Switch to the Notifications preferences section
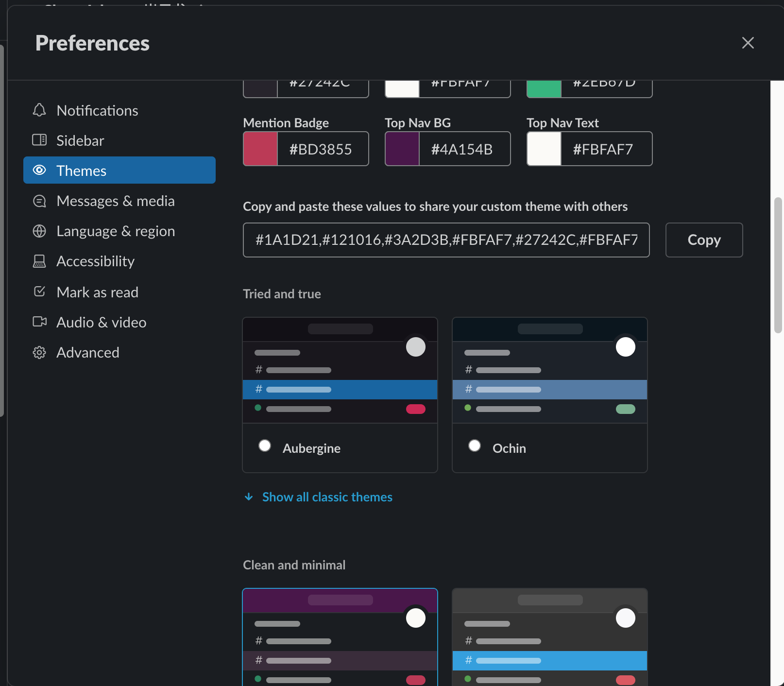The width and height of the screenshot is (784, 686). [x=97, y=110]
